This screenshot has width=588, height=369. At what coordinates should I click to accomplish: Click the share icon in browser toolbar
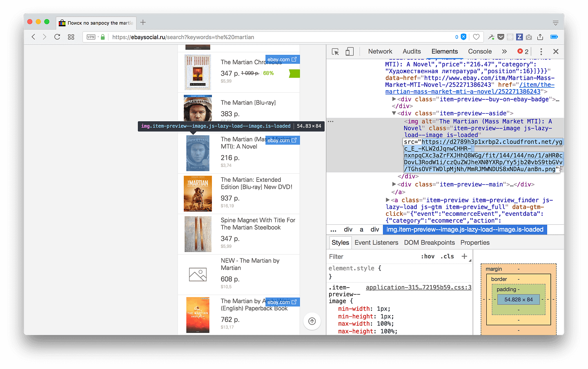pos(540,37)
